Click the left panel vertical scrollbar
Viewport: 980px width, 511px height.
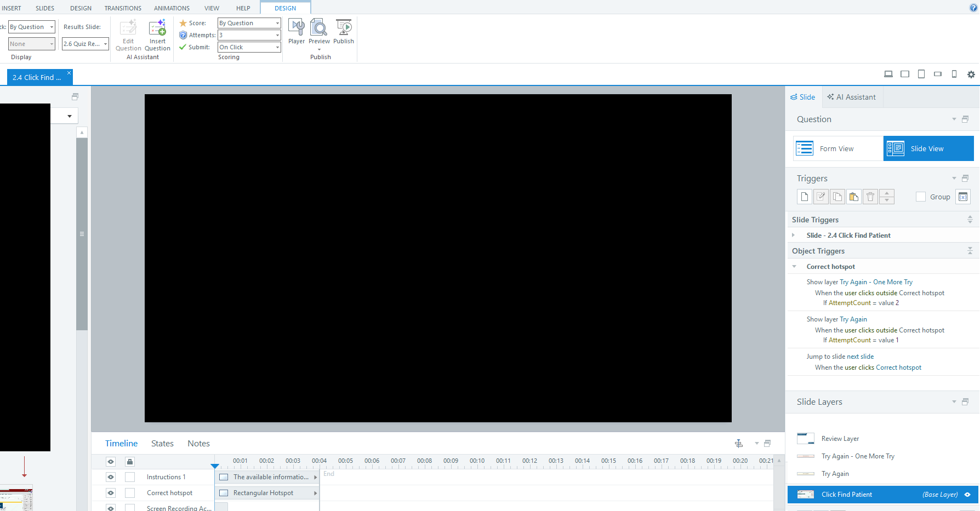[x=82, y=234]
